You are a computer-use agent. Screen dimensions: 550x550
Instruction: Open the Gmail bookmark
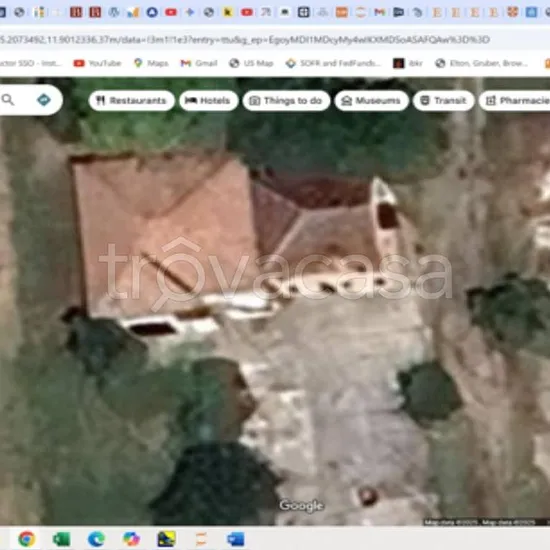tap(199, 63)
